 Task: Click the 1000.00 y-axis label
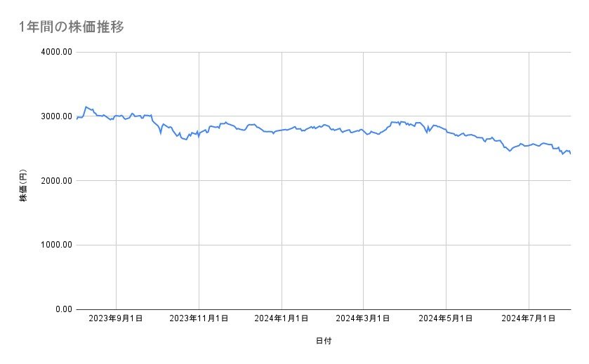pos(54,245)
